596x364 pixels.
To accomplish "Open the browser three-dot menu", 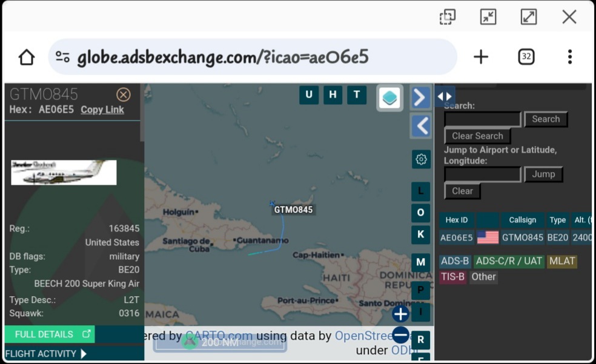I will (x=570, y=57).
